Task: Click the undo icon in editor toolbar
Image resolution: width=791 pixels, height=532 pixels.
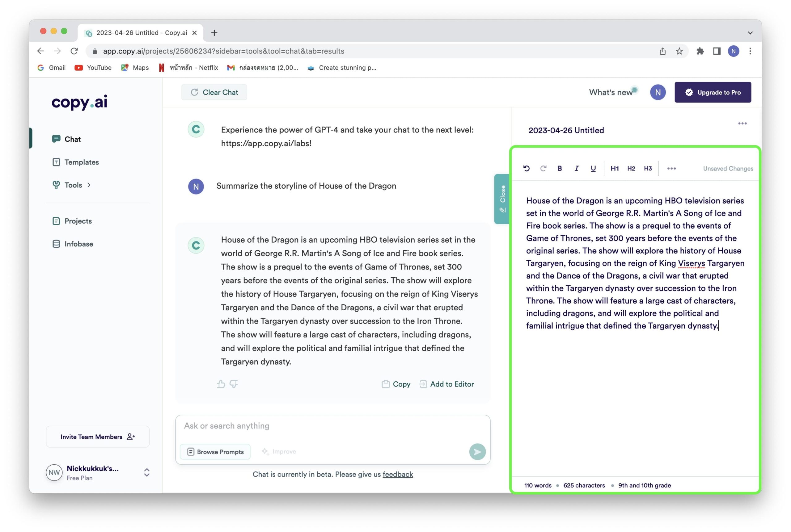Action: click(x=526, y=168)
